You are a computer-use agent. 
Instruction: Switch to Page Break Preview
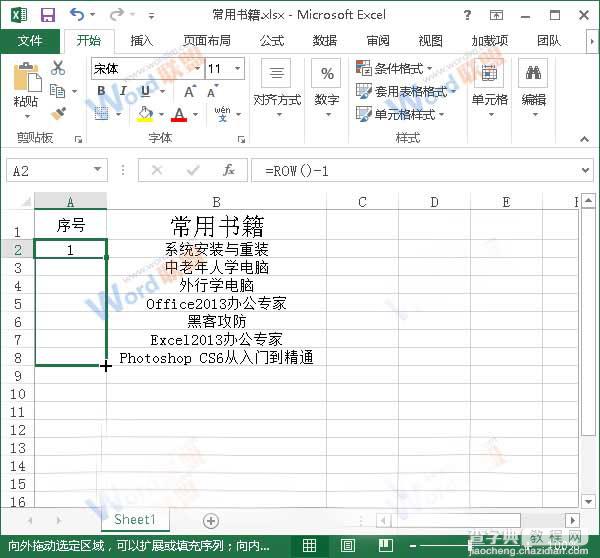click(x=386, y=545)
